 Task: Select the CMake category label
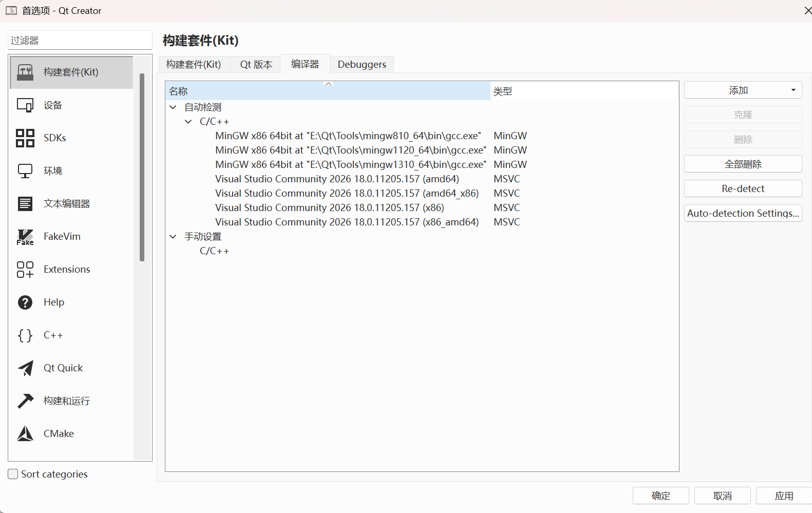(x=59, y=434)
